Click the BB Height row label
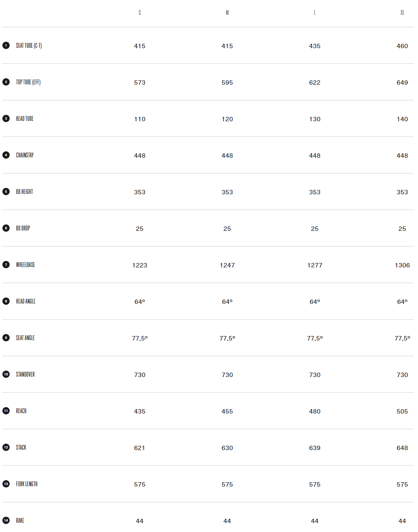418x532 pixels. tap(24, 192)
